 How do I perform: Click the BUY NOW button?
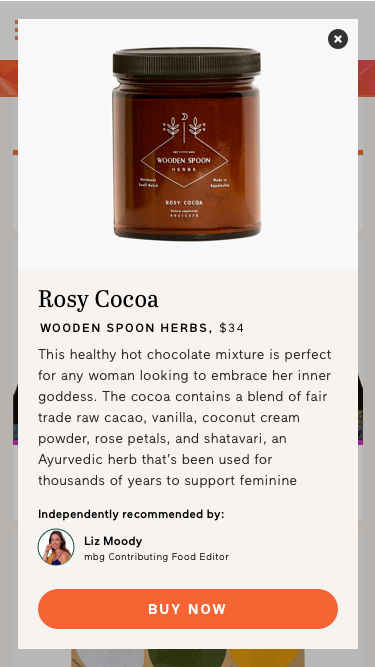click(x=188, y=609)
